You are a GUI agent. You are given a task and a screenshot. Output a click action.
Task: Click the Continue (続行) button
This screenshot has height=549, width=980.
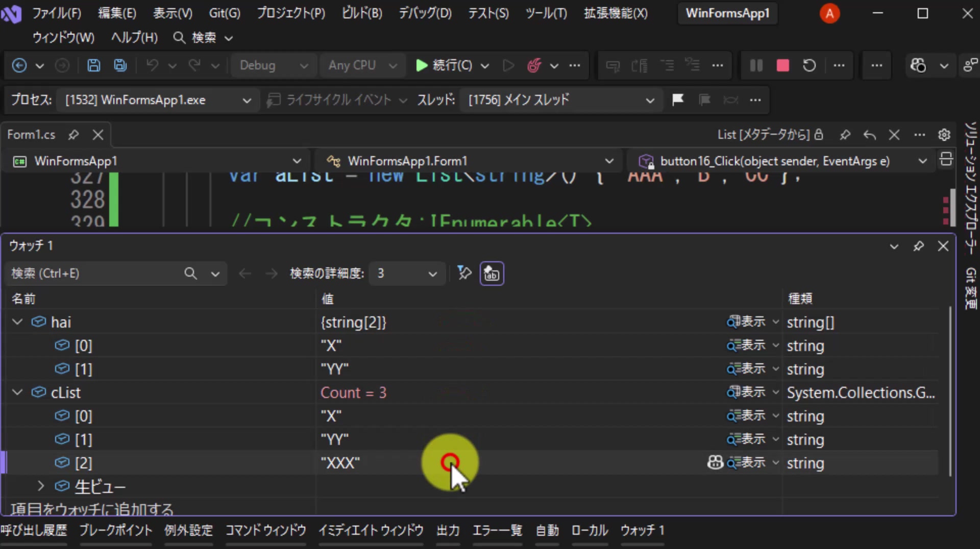pos(444,65)
